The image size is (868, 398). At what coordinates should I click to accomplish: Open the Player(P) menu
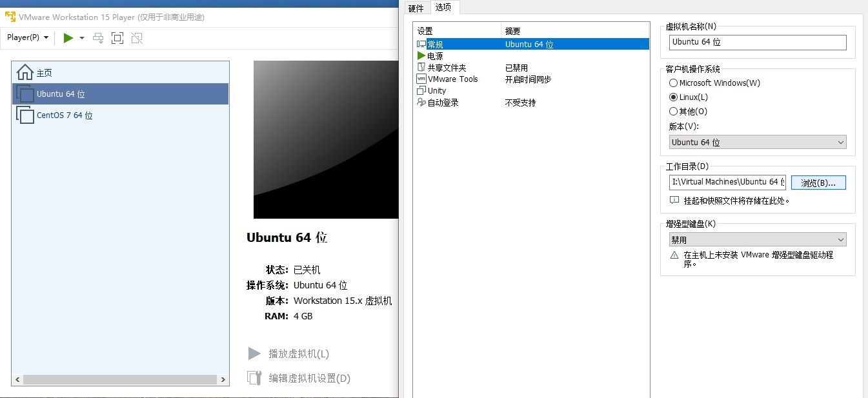tap(28, 37)
